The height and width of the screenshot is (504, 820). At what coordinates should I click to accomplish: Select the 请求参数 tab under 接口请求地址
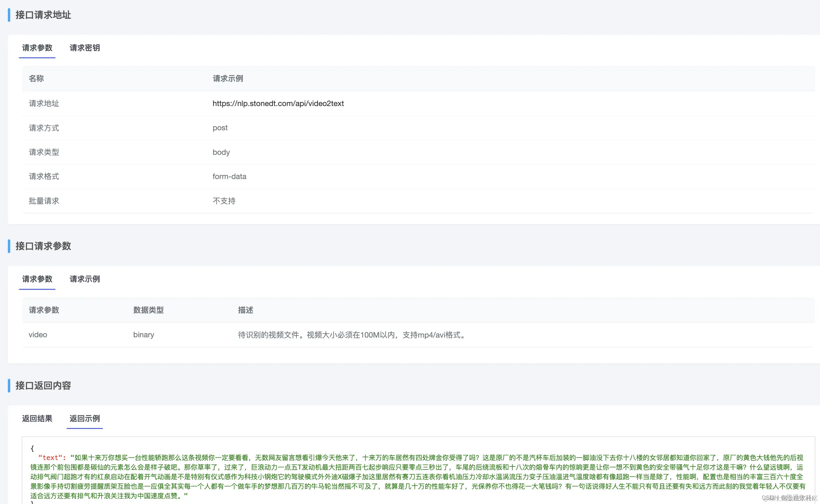(x=37, y=48)
